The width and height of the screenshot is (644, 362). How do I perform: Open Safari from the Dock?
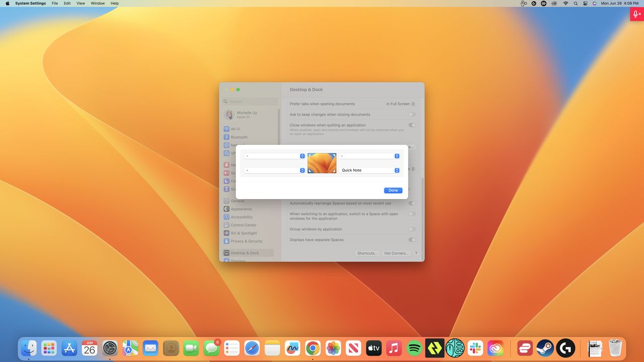click(252, 348)
